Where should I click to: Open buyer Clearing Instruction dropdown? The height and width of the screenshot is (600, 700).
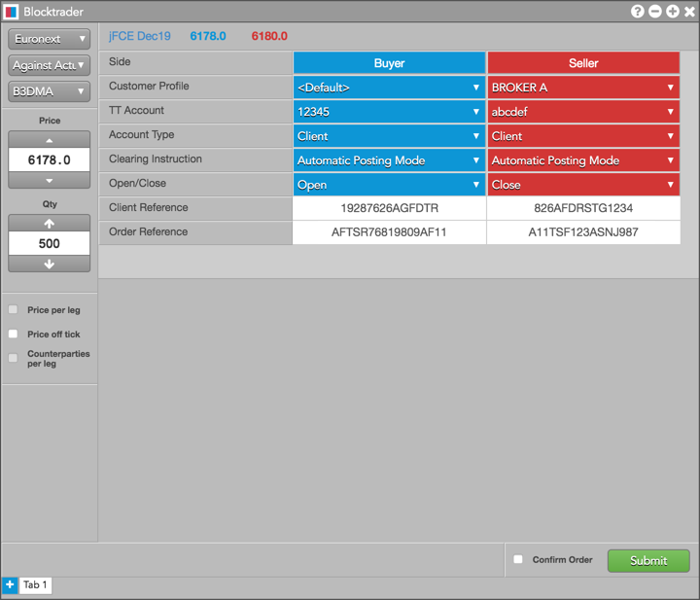[389, 160]
